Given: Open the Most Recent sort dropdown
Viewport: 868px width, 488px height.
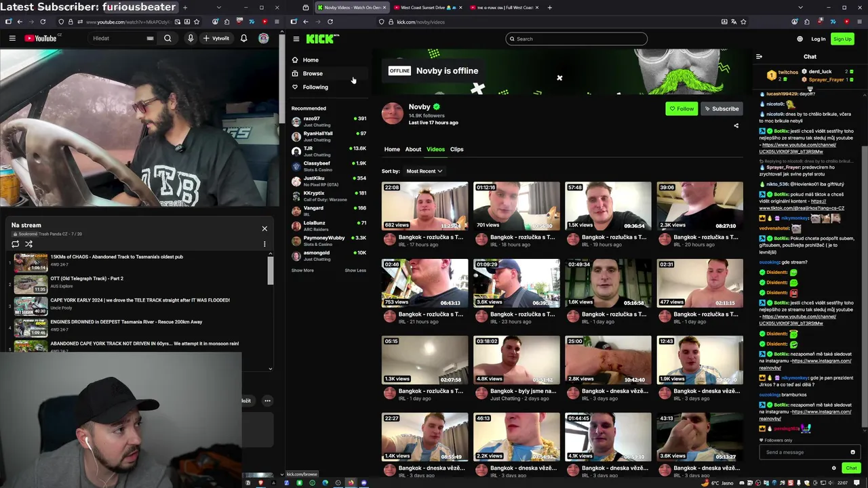Looking at the screenshot, I should (424, 171).
